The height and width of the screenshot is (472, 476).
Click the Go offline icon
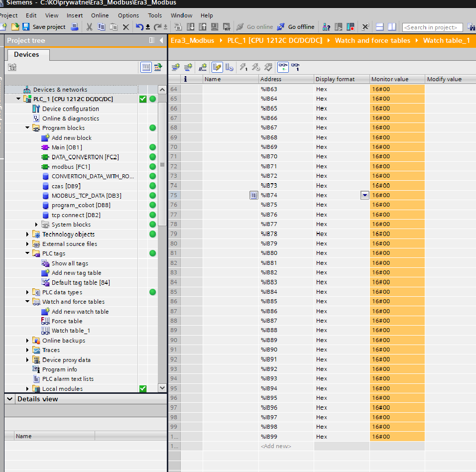tap(280, 27)
